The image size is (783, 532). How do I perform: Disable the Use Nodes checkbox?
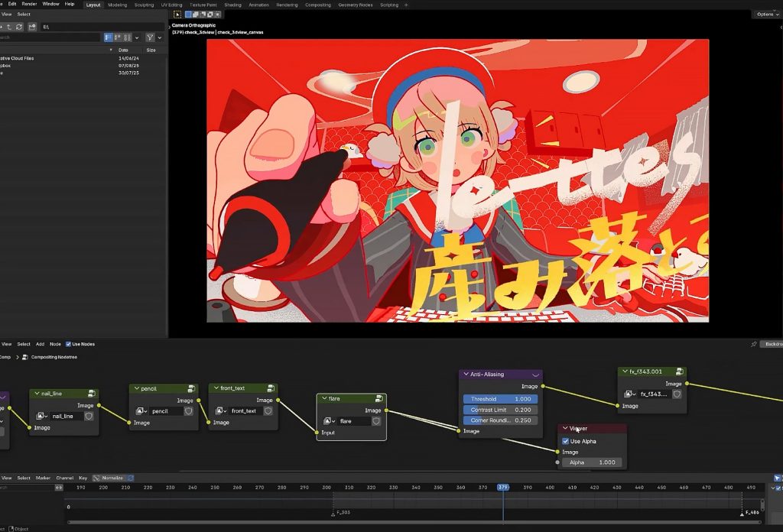pyautogui.click(x=69, y=344)
